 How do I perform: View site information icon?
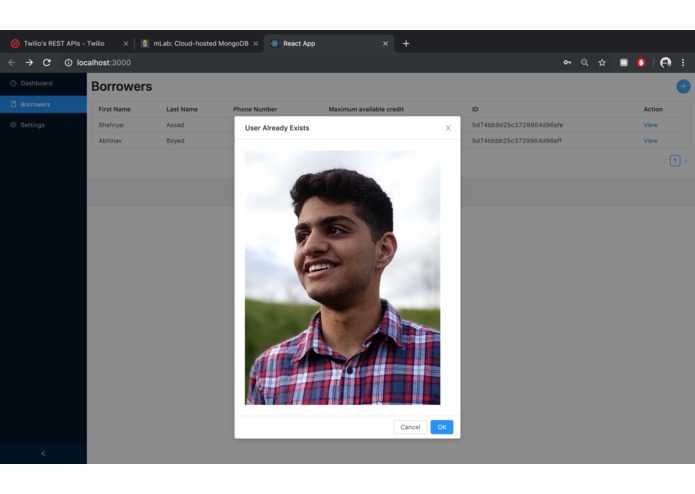click(x=68, y=62)
